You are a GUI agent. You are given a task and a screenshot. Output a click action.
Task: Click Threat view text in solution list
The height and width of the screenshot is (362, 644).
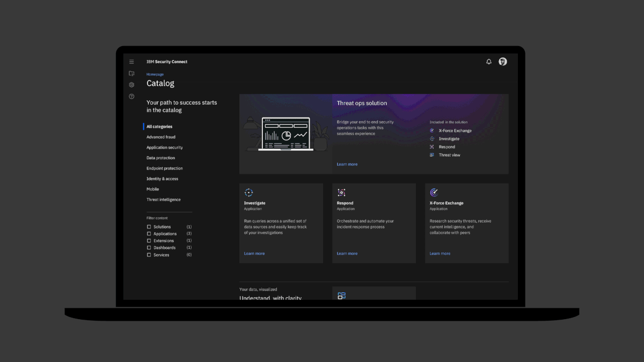[x=450, y=155]
